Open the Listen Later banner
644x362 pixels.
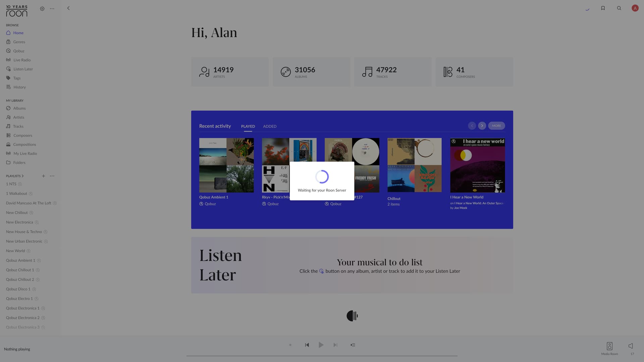[x=352, y=265]
